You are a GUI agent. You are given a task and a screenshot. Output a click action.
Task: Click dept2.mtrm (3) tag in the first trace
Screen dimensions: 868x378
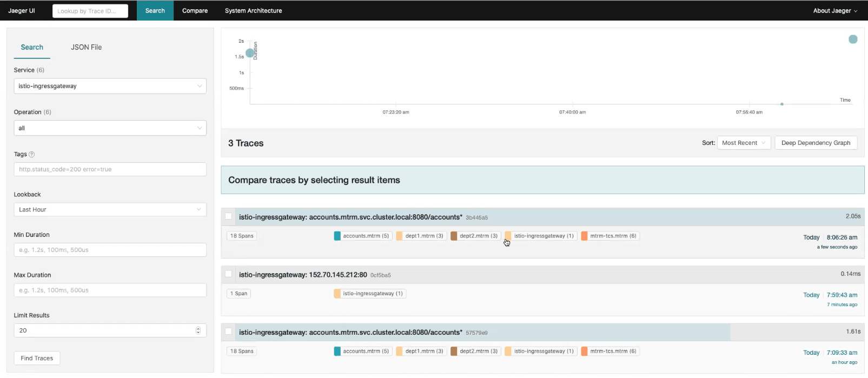coord(474,236)
